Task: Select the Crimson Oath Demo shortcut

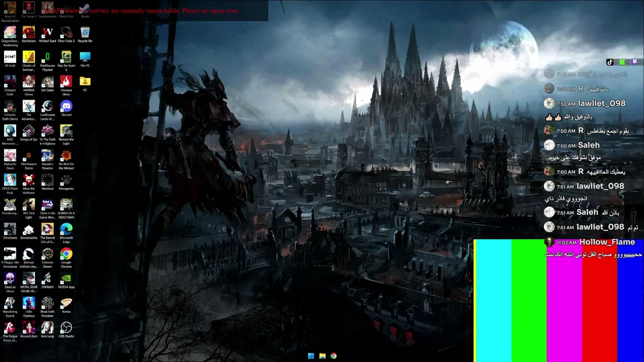Action: click(x=10, y=110)
